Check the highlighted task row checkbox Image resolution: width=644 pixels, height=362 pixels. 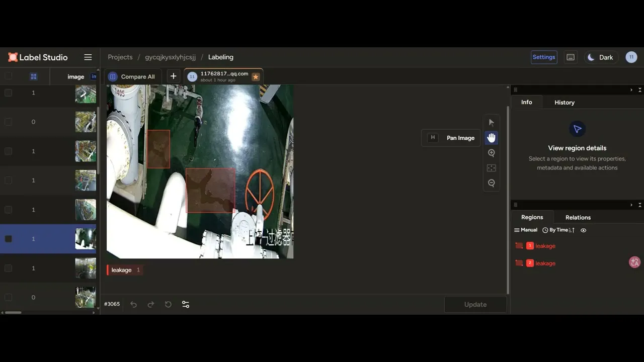point(8,239)
